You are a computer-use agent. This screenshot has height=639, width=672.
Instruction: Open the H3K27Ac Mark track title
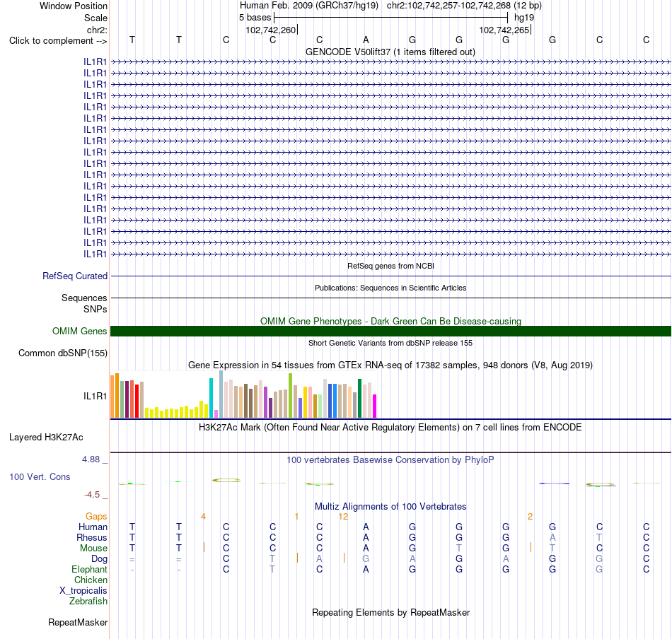[x=390, y=428]
